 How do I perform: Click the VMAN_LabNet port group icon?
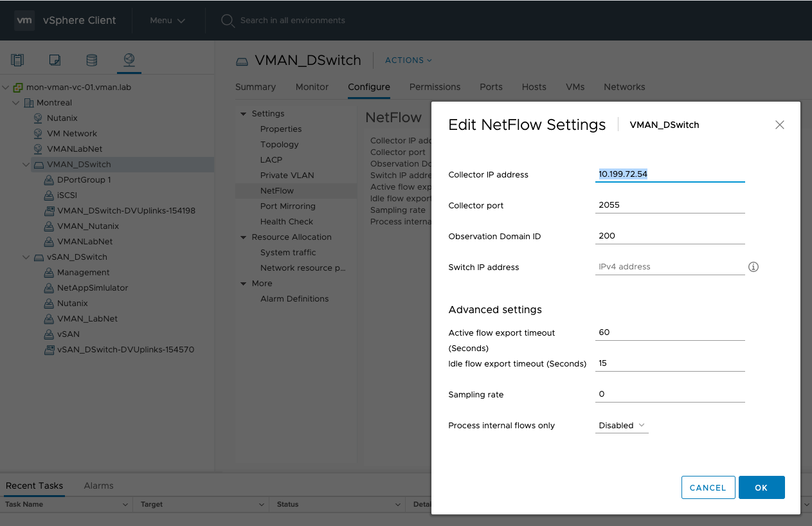[49, 319]
